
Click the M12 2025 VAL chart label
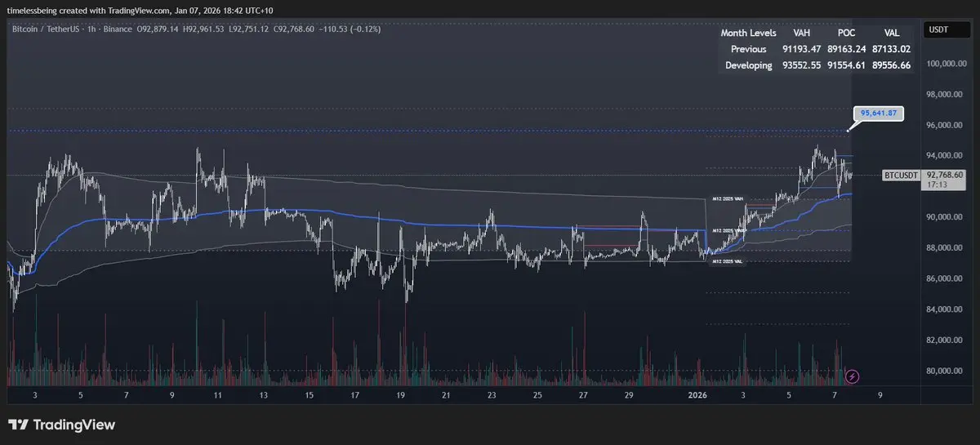[728, 261]
